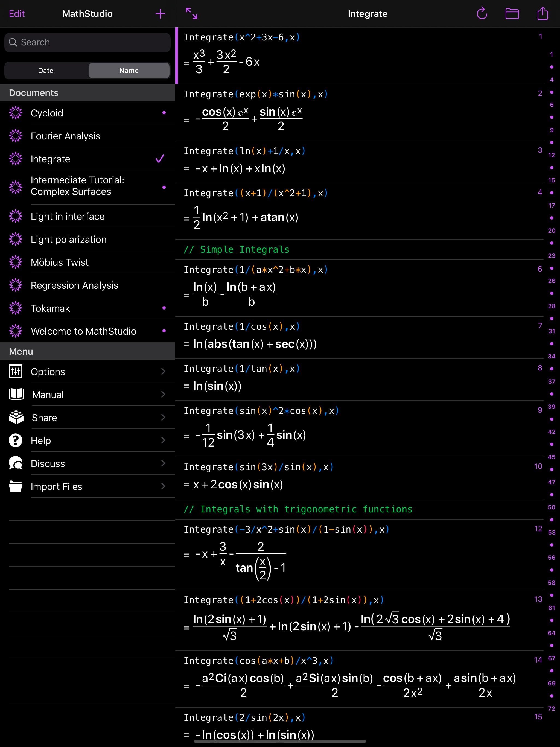
Task: Share the worksheet using the export icon
Action: point(543,14)
